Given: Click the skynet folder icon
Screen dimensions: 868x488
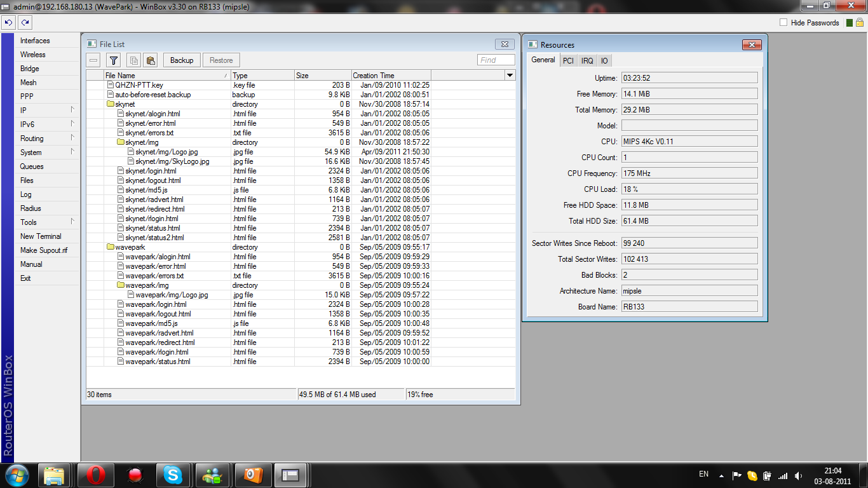Looking at the screenshot, I should pos(111,104).
